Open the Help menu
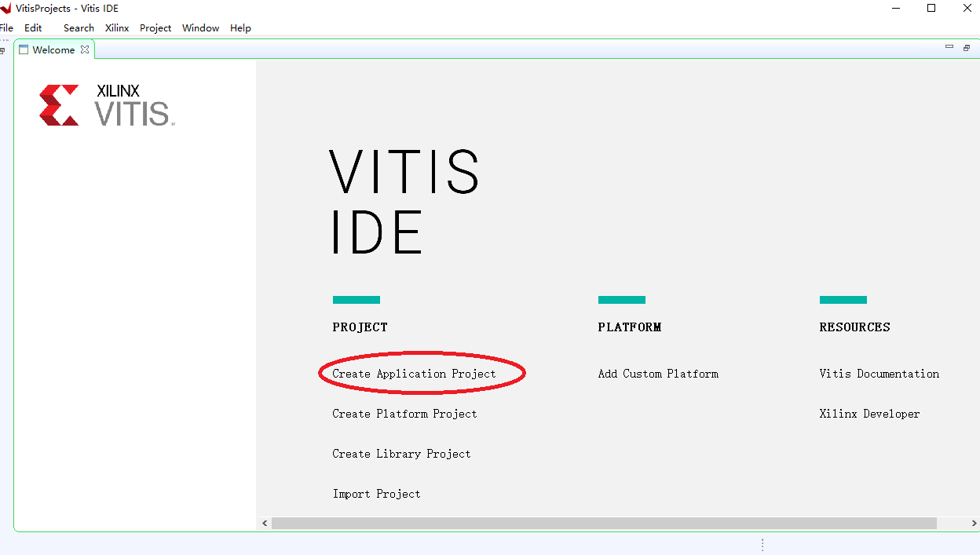Screen dimensions: 980x555 point(240,27)
